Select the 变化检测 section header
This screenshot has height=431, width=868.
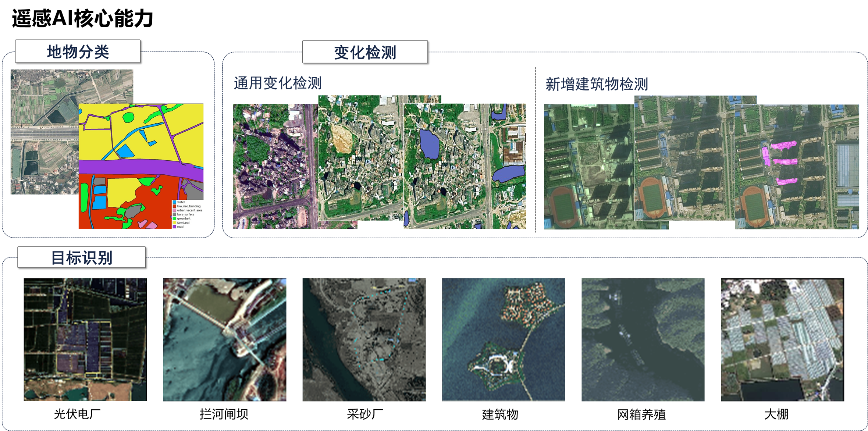(365, 52)
